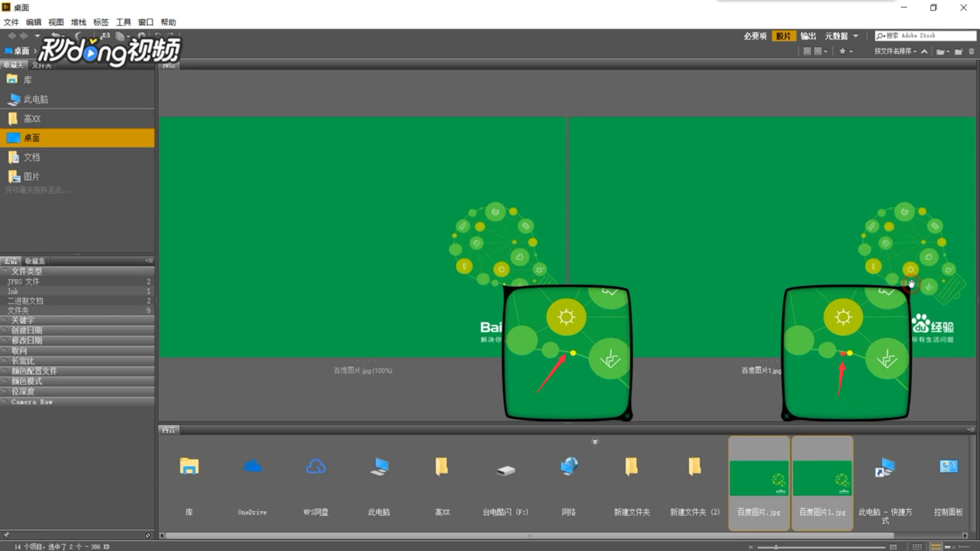Expand the 关键字 filter section
The image size is (980, 551).
[23, 320]
